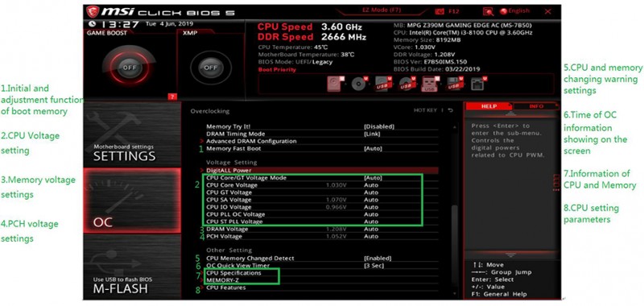Click the F12 screenshot camera icon

point(440,11)
